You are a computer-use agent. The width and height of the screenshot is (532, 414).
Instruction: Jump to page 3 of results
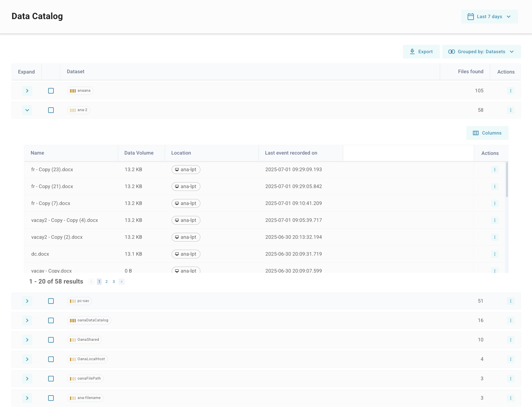(x=114, y=282)
